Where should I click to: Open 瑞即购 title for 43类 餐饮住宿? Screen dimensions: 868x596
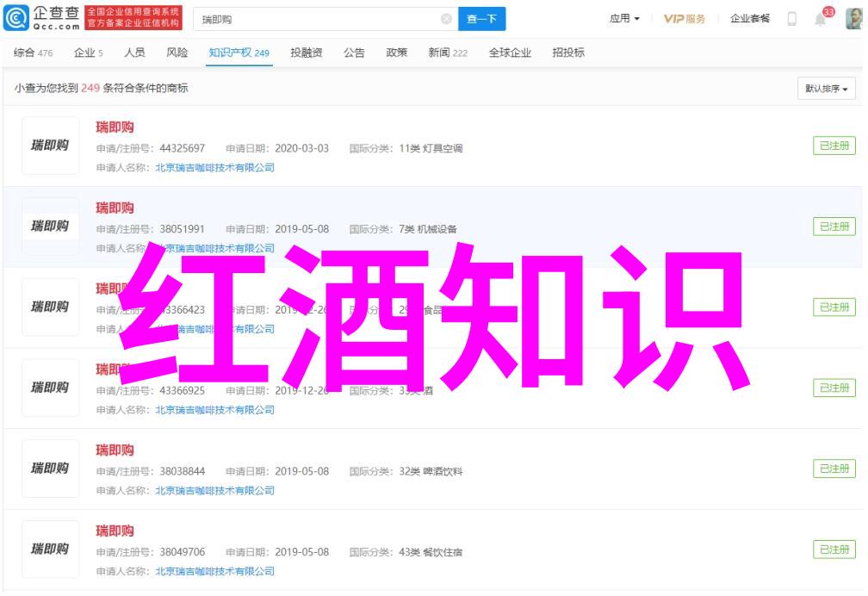[115, 531]
